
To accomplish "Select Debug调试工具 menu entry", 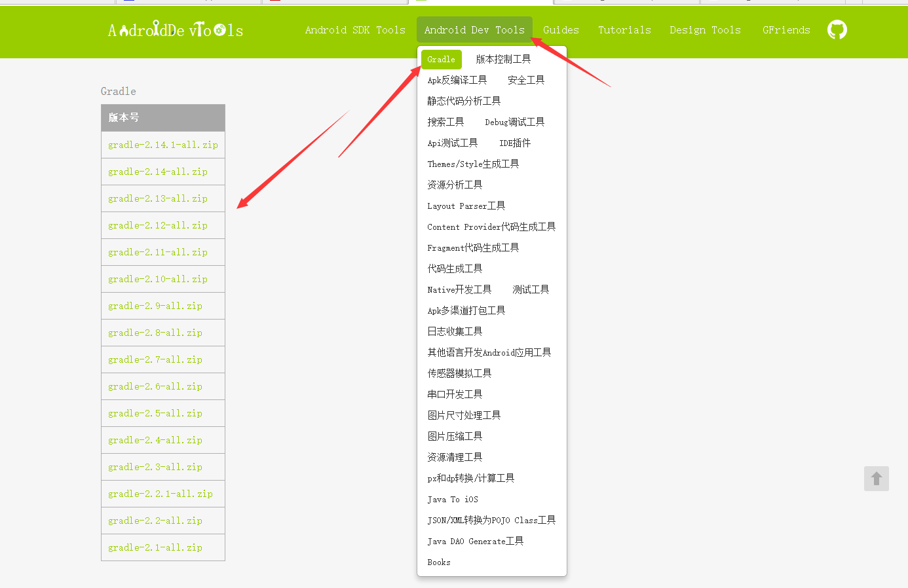I will point(515,122).
